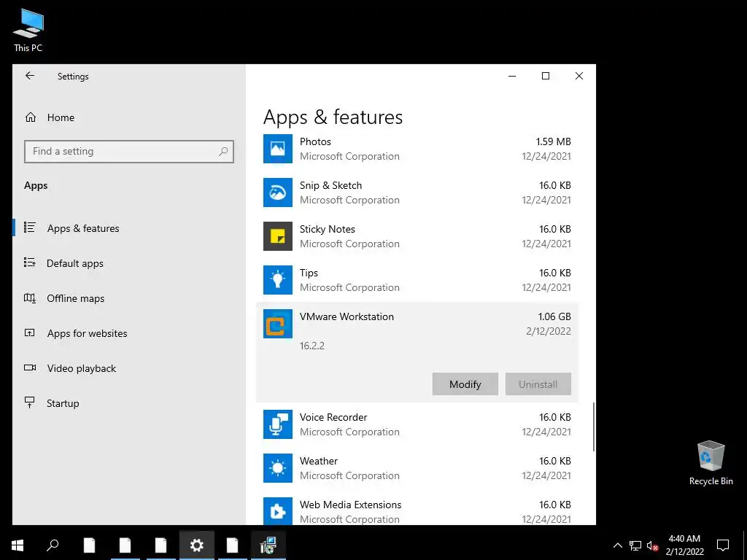Open Offline maps settings
747x560 pixels.
click(129, 298)
